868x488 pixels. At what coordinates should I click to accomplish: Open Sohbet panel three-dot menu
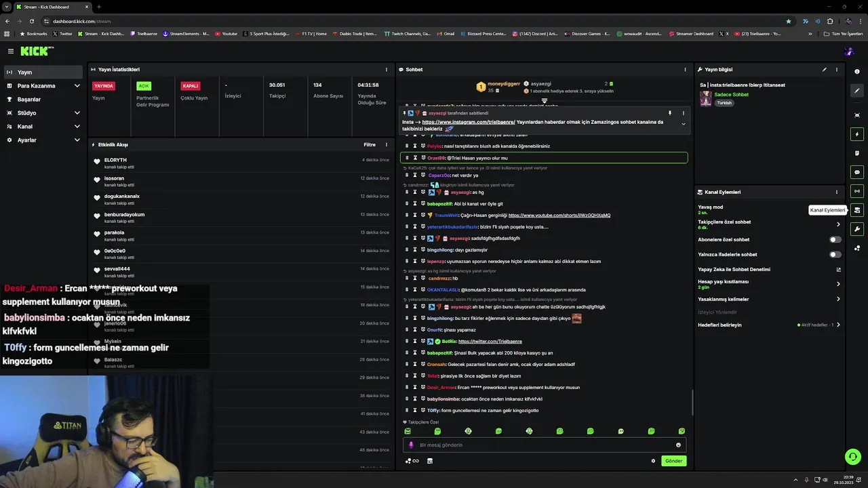(685, 70)
